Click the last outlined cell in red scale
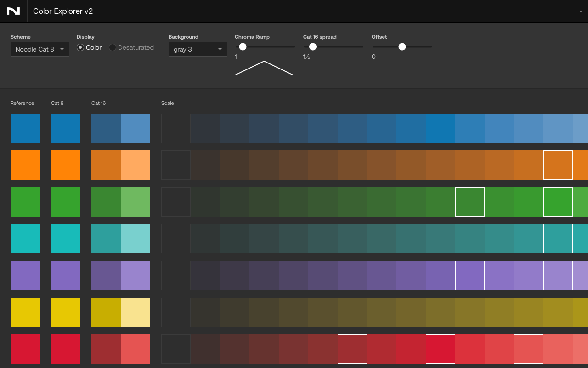This screenshot has height=368, width=588. (x=529, y=349)
